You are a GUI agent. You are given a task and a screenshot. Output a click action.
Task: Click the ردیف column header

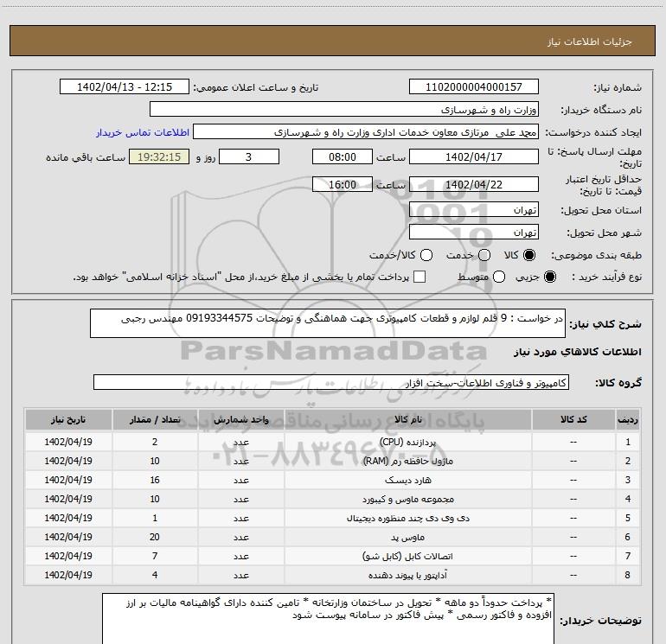pos(628,419)
